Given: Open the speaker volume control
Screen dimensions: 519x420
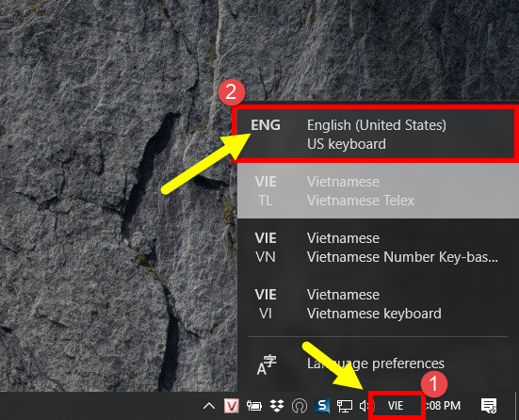Looking at the screenshot, I should pos(365,406).
